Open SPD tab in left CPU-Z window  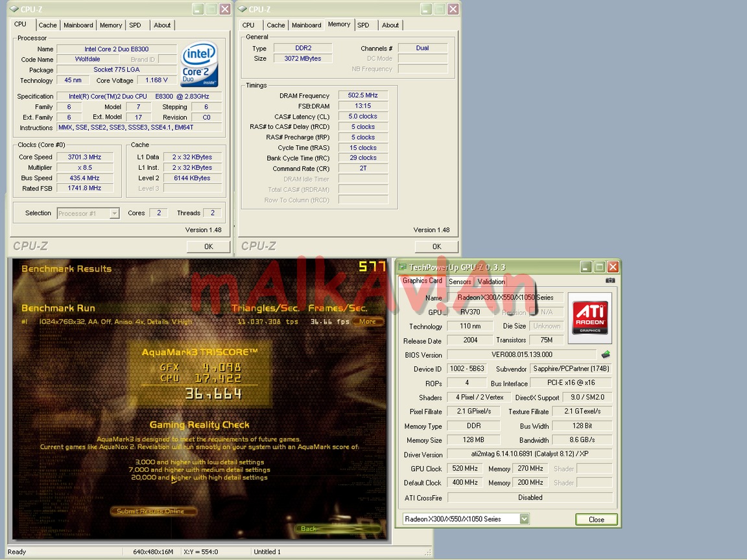pos(136,25)
